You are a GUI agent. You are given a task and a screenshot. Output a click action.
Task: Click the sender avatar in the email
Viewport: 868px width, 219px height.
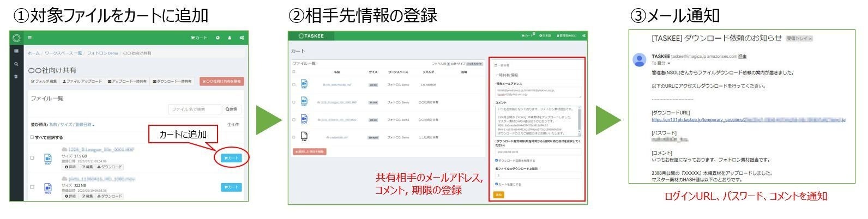(638, 59)
